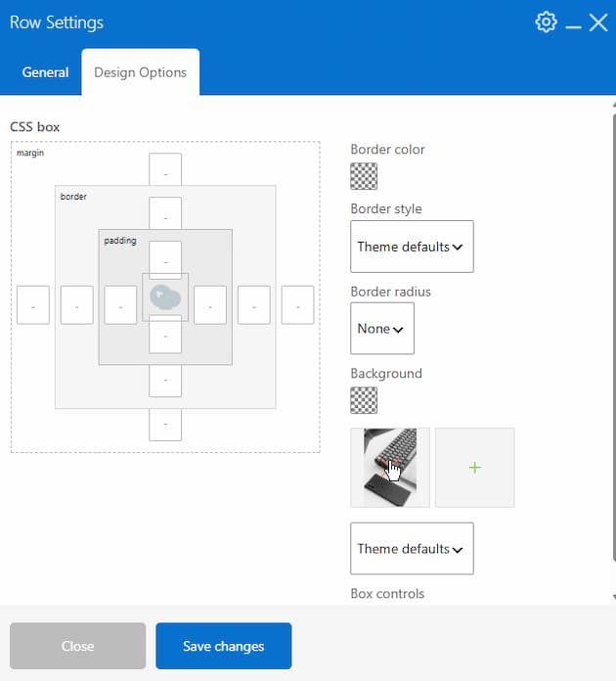Click the 'CSS box' heading text

pyautogui.click(x=35, y=127)
